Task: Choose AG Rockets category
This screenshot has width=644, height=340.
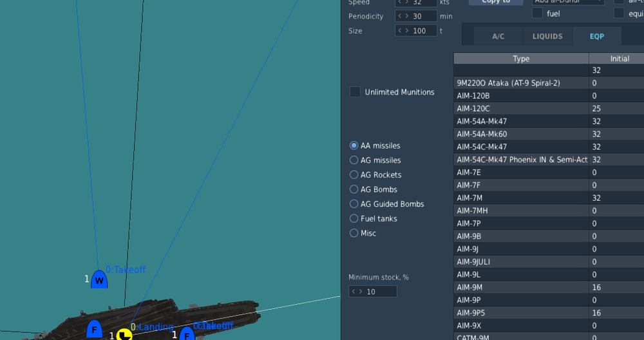Action: point(354,175)
